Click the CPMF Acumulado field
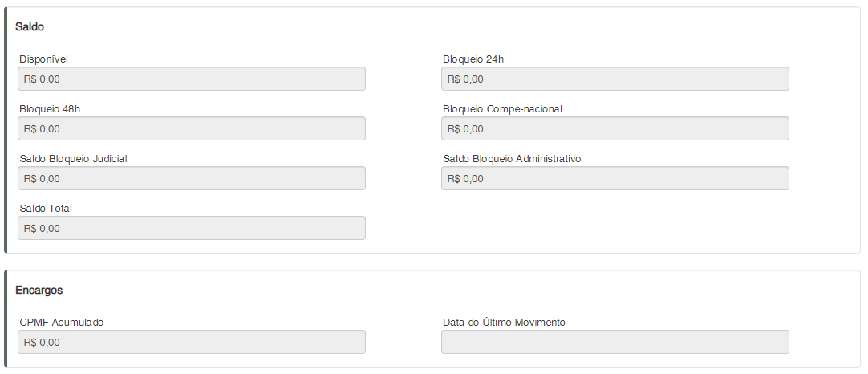Image resolution: width=868 pixels, height=374 pixels. [x=192, y=342]
